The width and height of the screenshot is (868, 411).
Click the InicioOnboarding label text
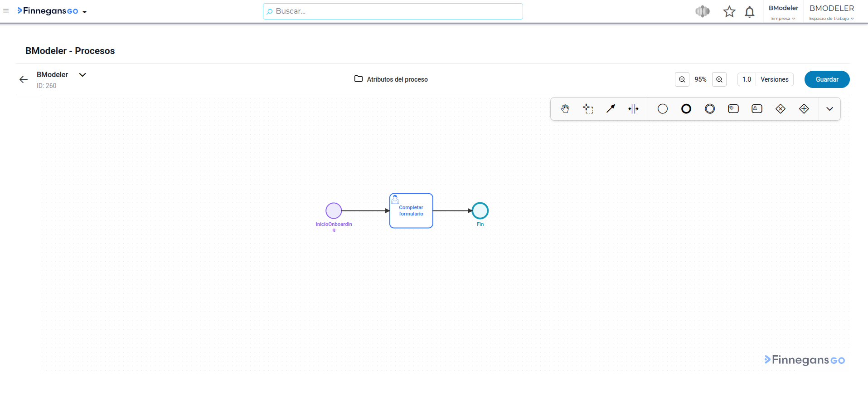pyautogui.click(x=334, y=227)
